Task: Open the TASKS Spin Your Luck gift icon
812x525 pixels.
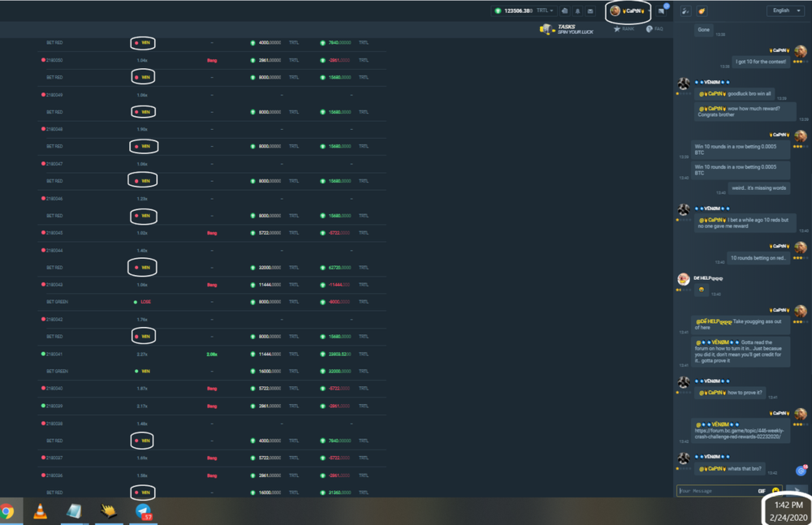Action: pyautogui.click(x=546, y=28)
